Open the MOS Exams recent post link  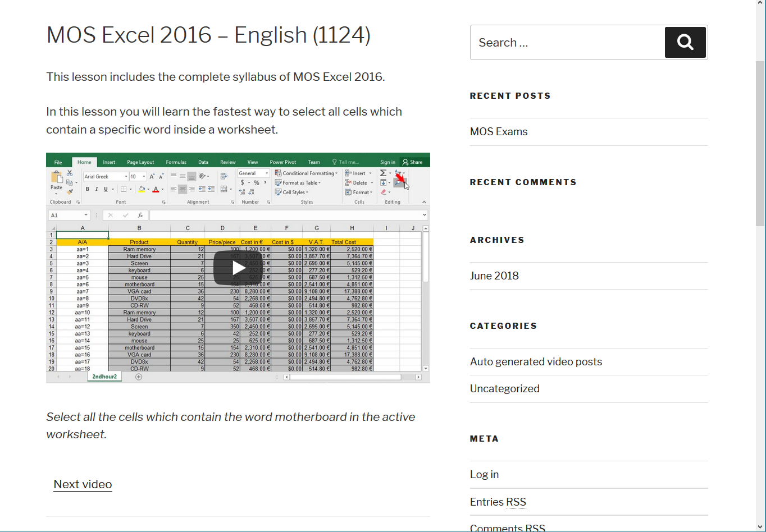point(499,131)
